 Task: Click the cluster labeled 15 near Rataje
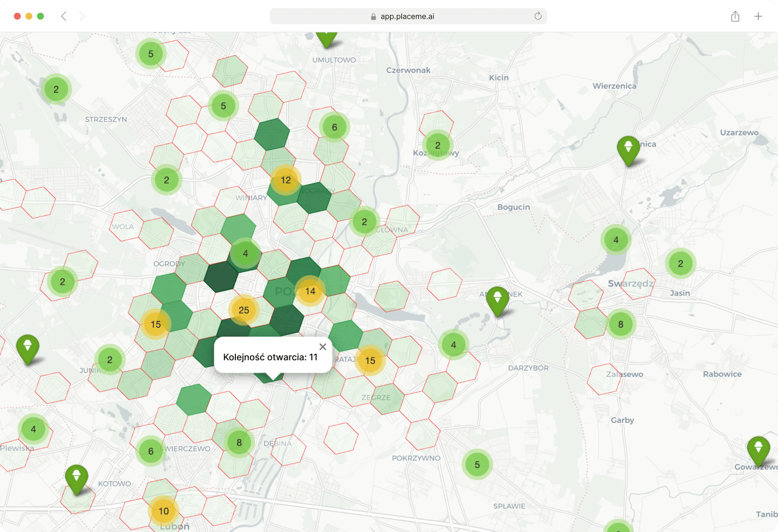coord(370,360)
